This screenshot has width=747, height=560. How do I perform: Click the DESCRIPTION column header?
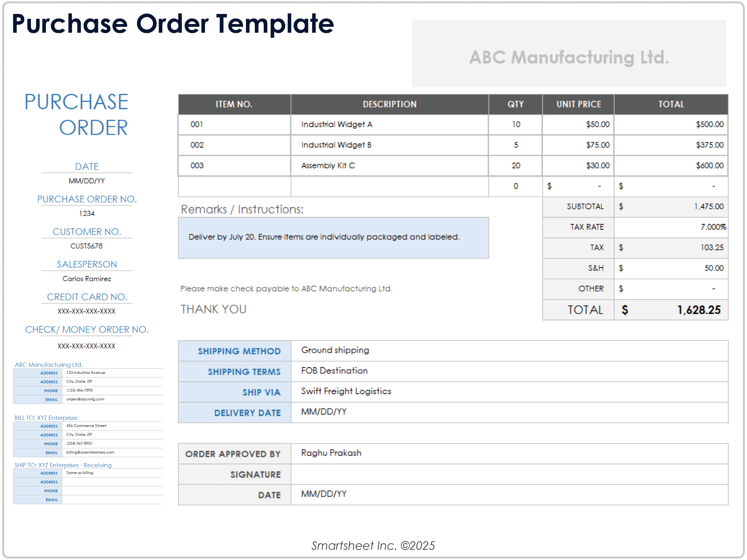point(389,104)
